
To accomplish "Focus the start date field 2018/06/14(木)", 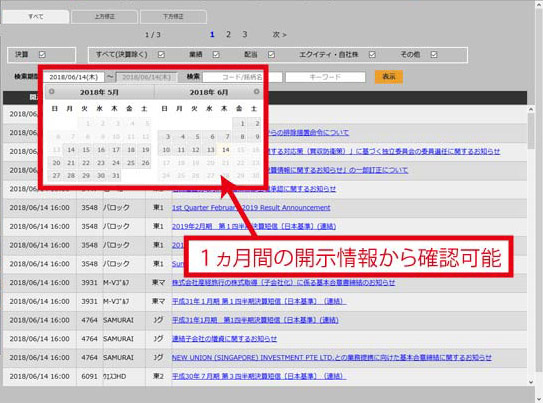I will (74, 77).
